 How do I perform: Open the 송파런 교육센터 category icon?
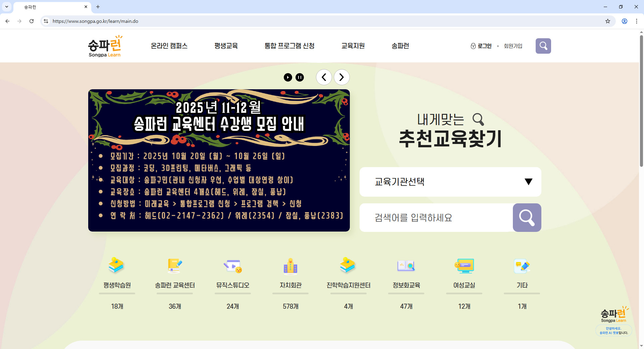coord(175,265)
